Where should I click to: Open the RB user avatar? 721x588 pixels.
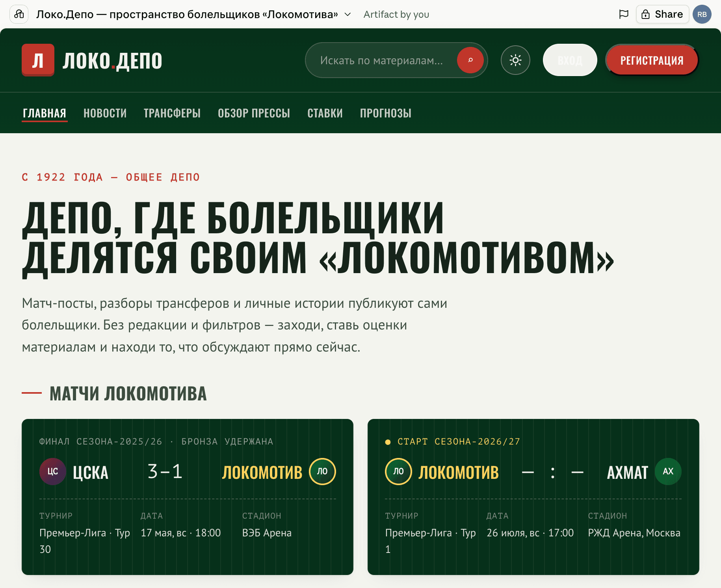702,15
